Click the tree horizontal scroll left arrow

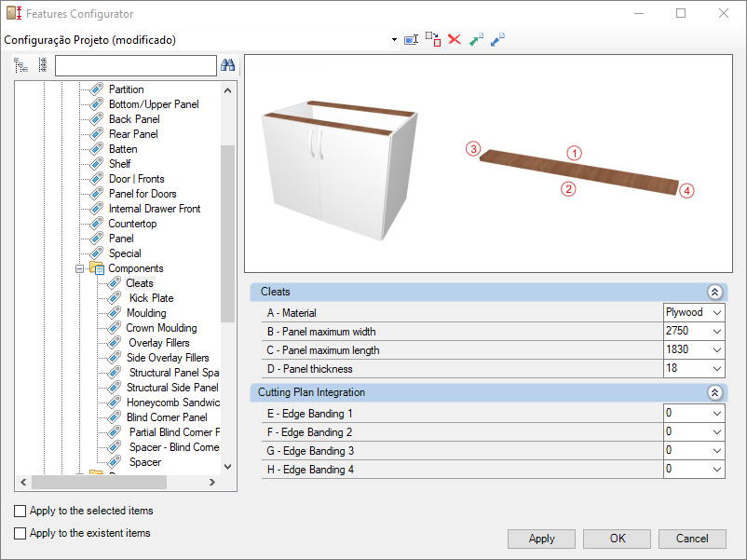[23, 483]
